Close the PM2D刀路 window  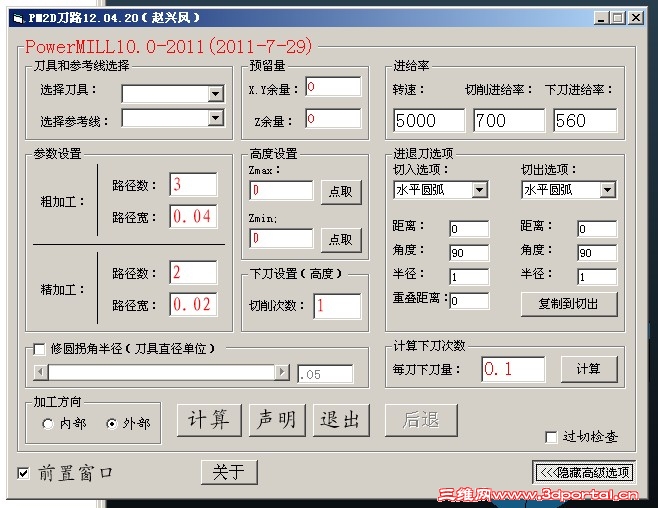point(636,18)
